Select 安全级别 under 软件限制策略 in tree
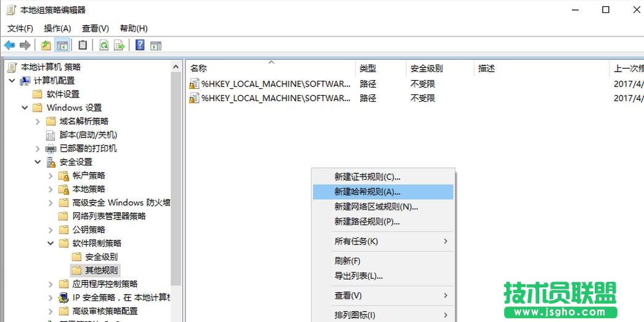 tap(101, 257)
